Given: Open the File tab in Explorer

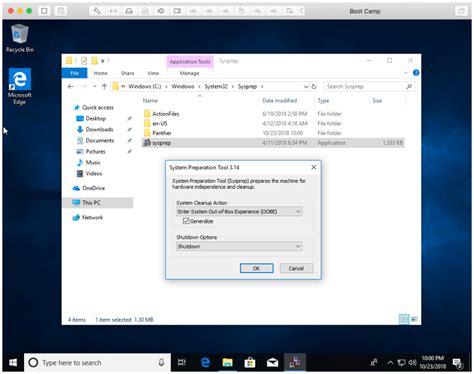Looking at the screenshot, I should [x=74, y=73].
